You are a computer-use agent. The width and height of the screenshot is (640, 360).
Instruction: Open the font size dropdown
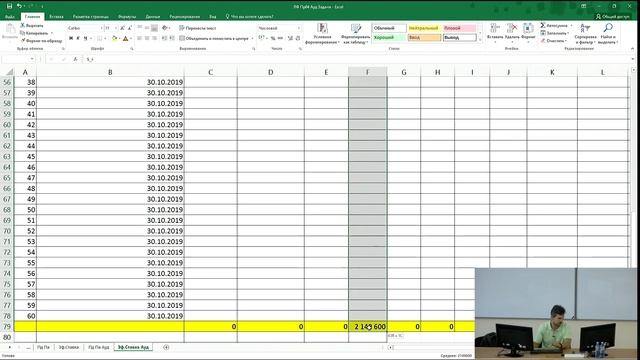(x=116, y=28)
